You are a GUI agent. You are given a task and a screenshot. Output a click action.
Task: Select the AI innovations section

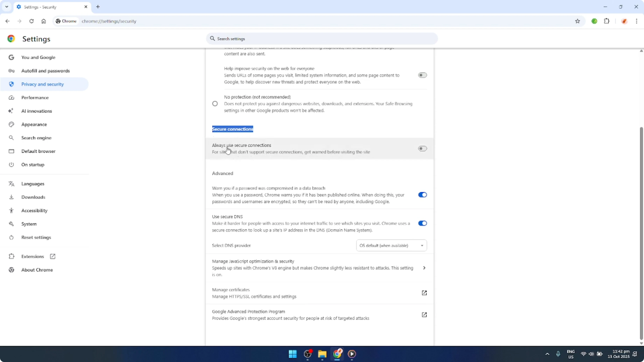point(37,111)
